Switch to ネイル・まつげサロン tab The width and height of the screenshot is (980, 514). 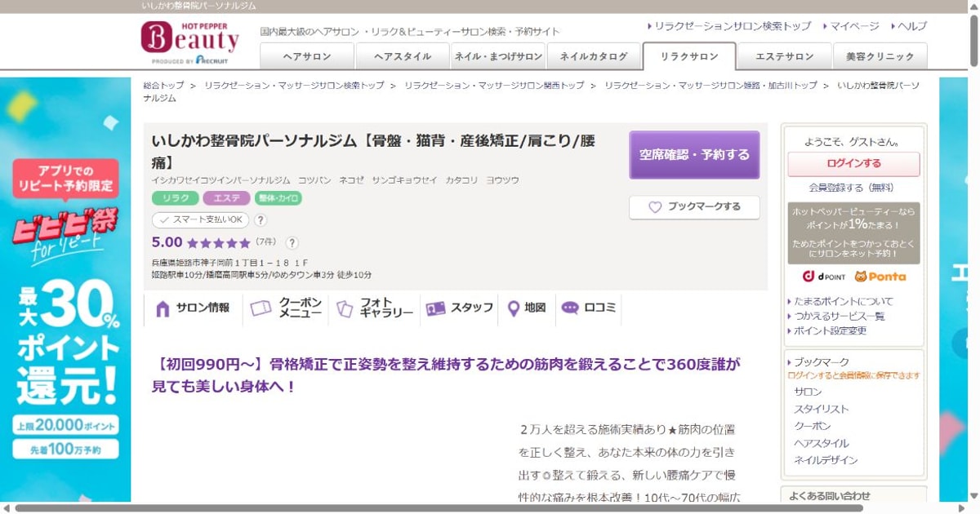498,56
